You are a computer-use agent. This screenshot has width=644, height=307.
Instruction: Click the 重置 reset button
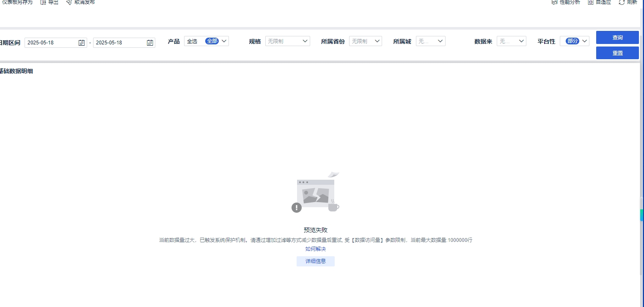click(x=617, y=53)
